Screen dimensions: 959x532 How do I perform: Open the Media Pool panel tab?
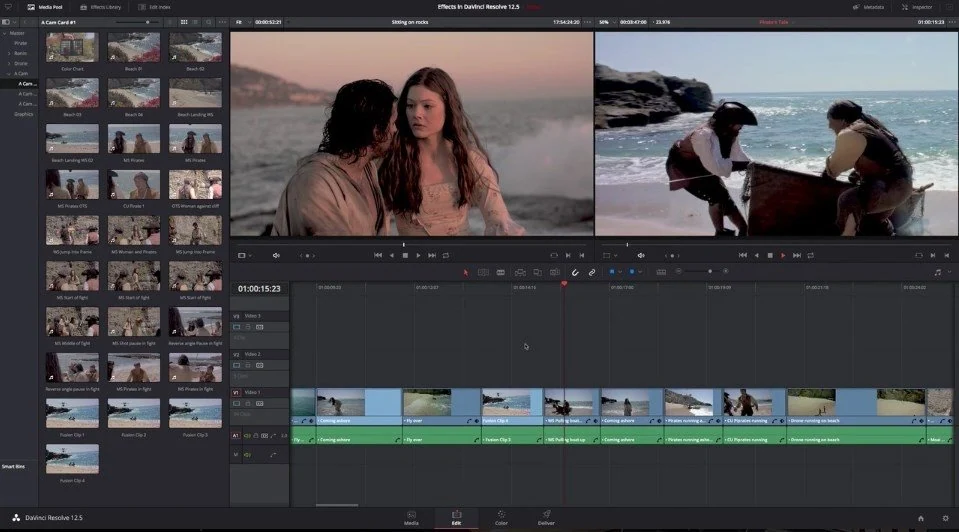(45, 7)
